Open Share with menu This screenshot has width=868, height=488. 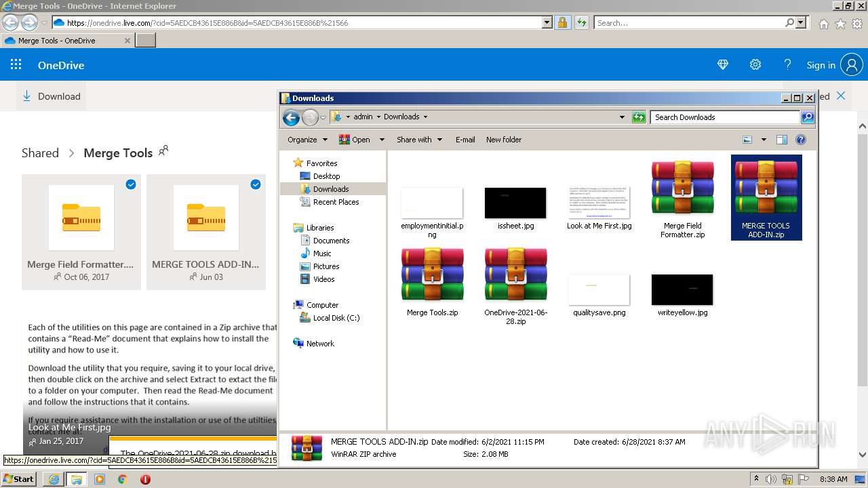tap(419, 140)
